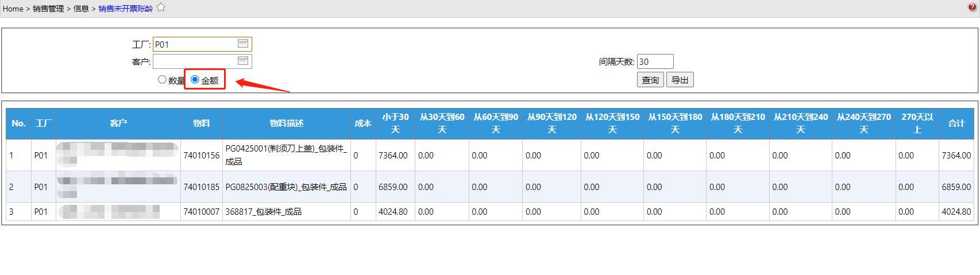Open 信息 in the breadcrumb
The image size is (980, 275).
81,9
